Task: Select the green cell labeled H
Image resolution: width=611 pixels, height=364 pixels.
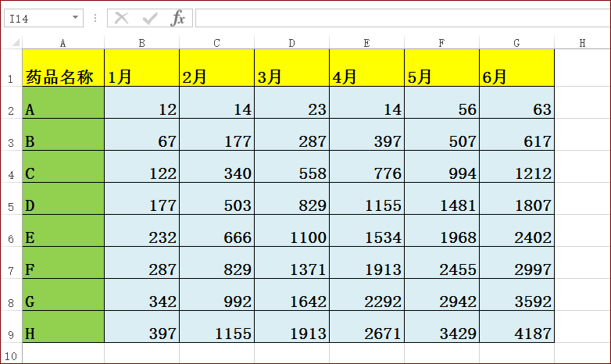Action: click(63, 327)
